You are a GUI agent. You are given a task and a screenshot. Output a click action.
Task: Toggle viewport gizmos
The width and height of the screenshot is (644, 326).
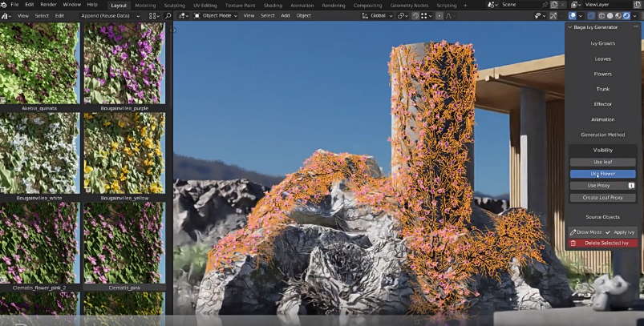[553, 15]
